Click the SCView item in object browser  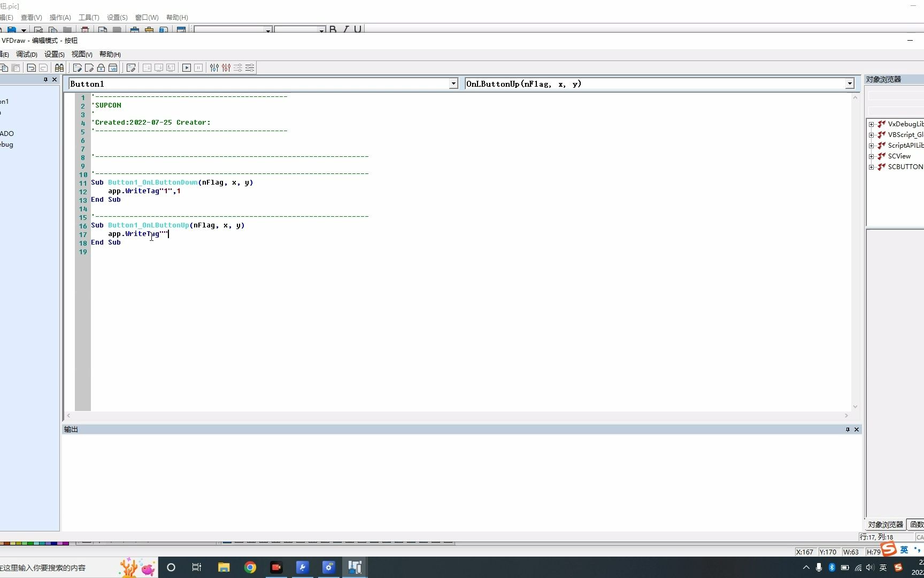coord(899,156)
